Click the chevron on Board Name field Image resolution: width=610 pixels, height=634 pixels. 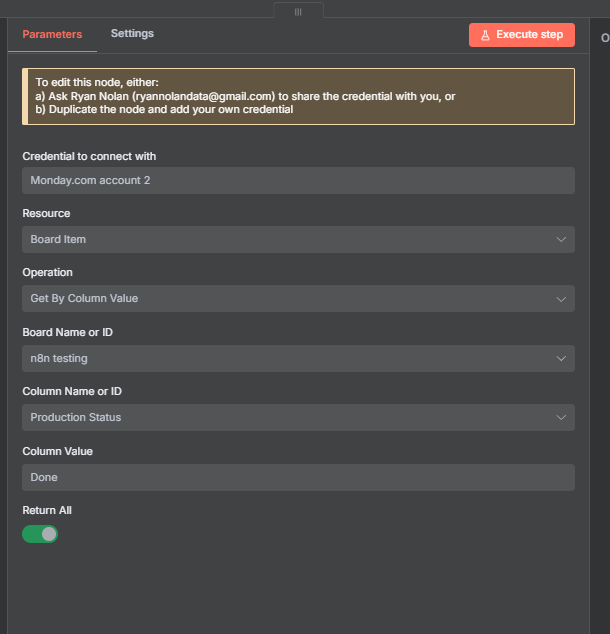pyautogui.click(x=561, y=358)
